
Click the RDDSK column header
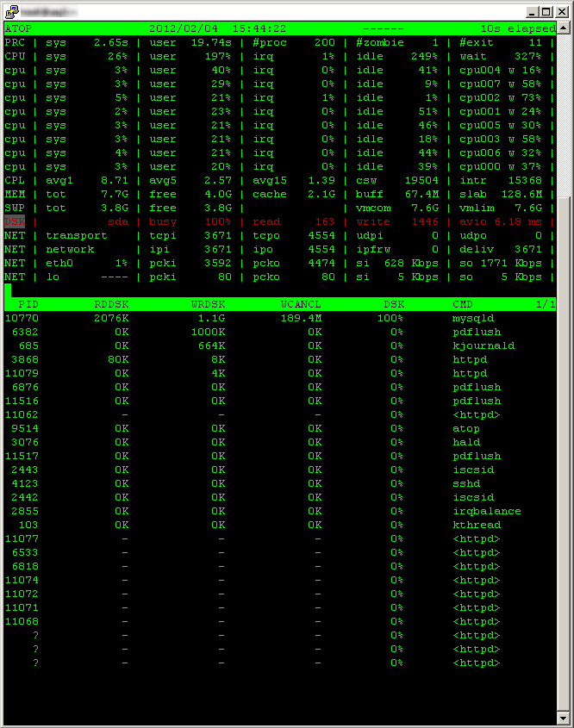point(111,304)
